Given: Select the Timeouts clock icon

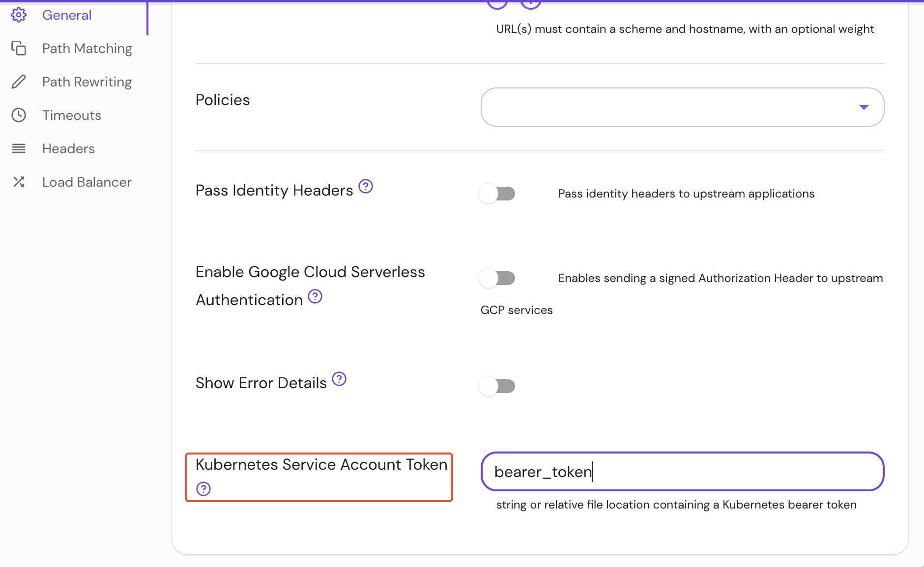Looking at the screenshot, I should tap(19, 115).
